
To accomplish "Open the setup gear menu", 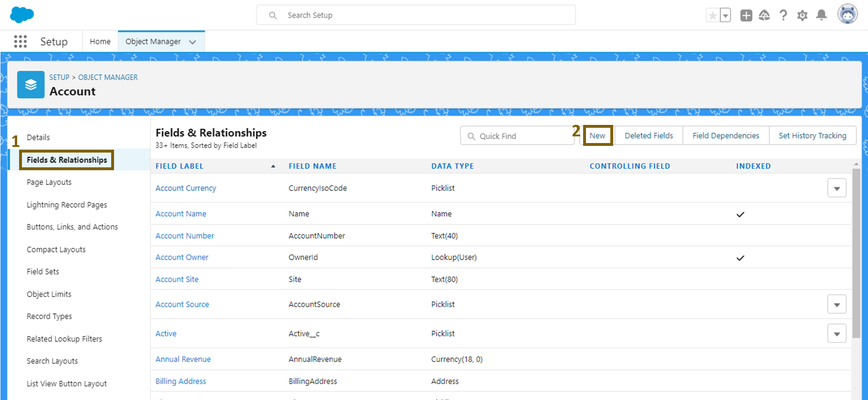I will tap(803, 15).
